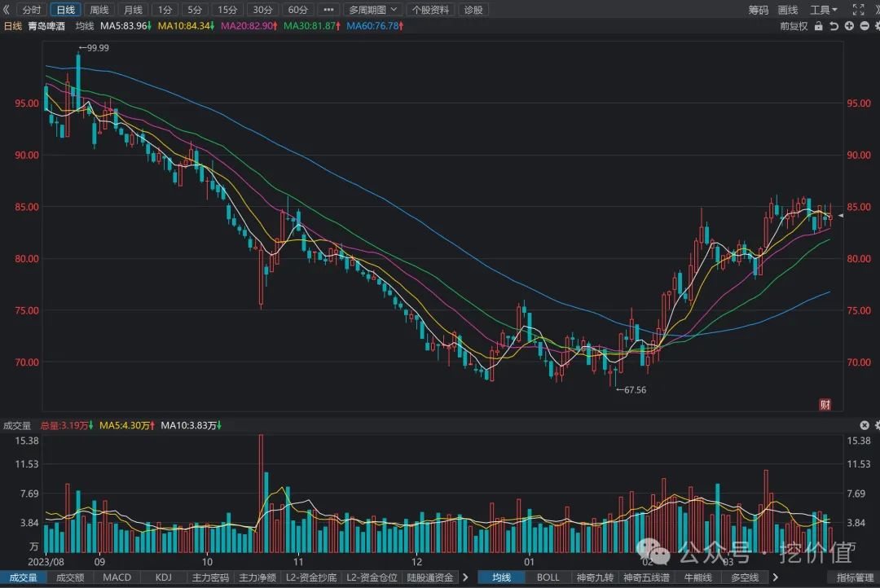Open 个股资料 stock info

430,10
